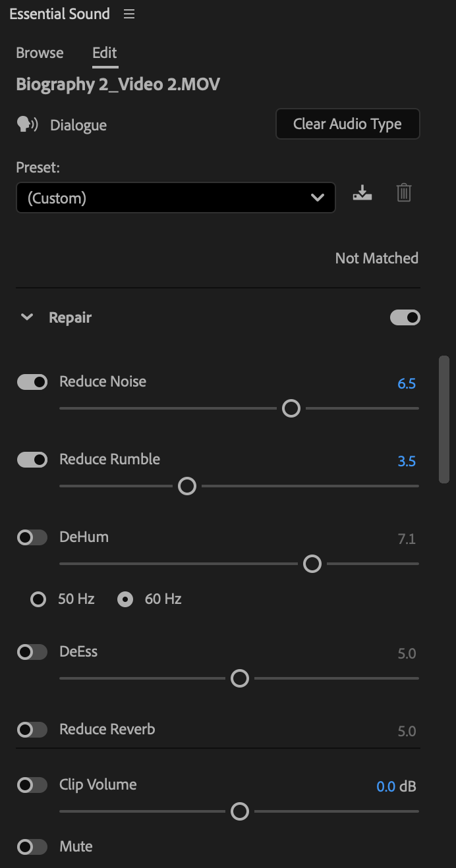Select the Edit tab
Screen dimensions: 456x868
(105, 53)
